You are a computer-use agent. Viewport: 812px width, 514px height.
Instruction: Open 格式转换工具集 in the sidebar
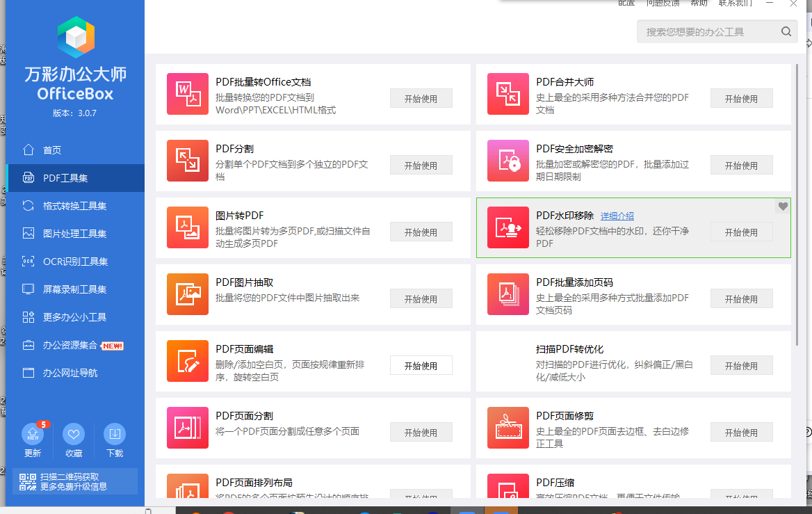point(75,206)
